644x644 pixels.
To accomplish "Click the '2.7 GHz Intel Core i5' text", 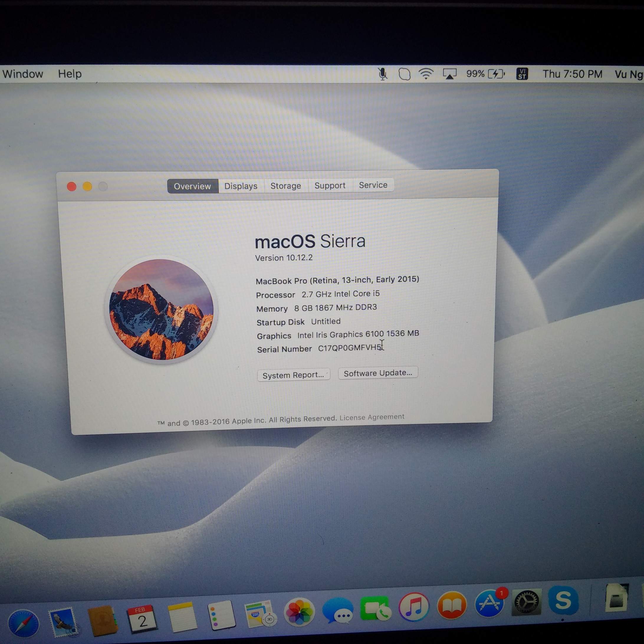I will [341, 294].
